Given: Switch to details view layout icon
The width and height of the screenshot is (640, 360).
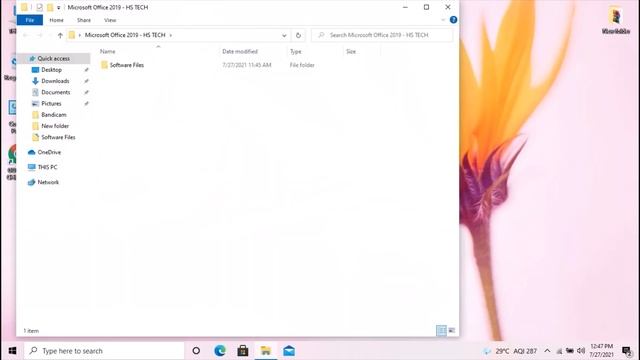Looking at the screenshot, I should click(x=441, y=330).
